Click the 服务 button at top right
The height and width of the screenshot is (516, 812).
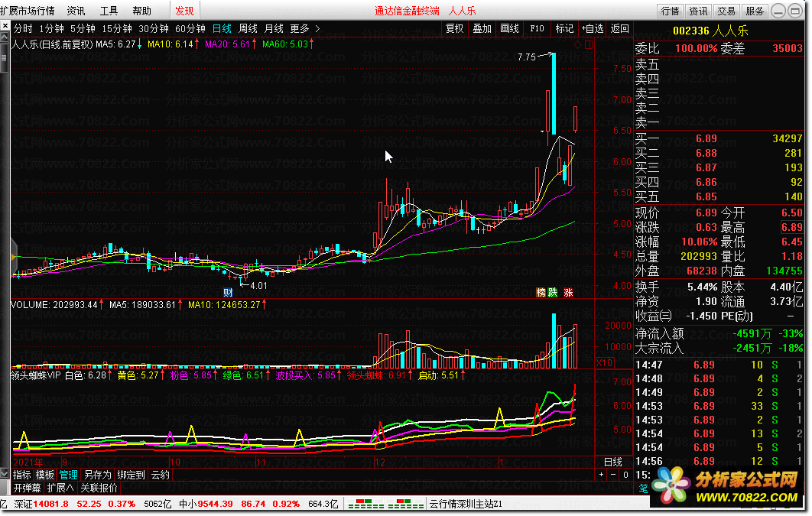click(755, 11)
